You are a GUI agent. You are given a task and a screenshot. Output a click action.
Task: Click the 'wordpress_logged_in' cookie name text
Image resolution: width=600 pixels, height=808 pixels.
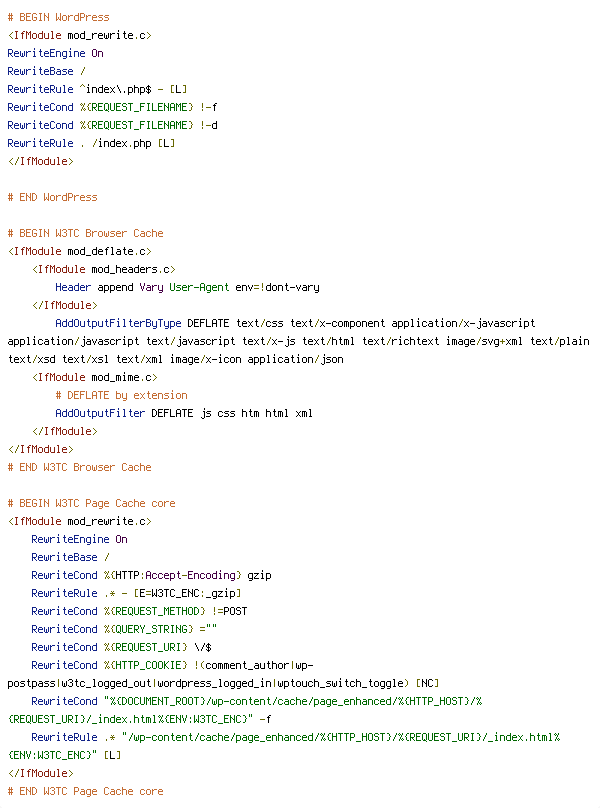pos(214,684)
